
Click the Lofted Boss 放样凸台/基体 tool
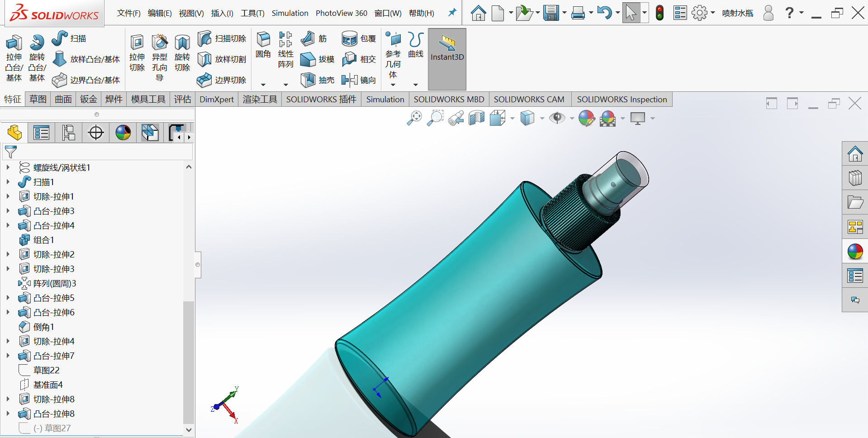click(x=86, y=59)
